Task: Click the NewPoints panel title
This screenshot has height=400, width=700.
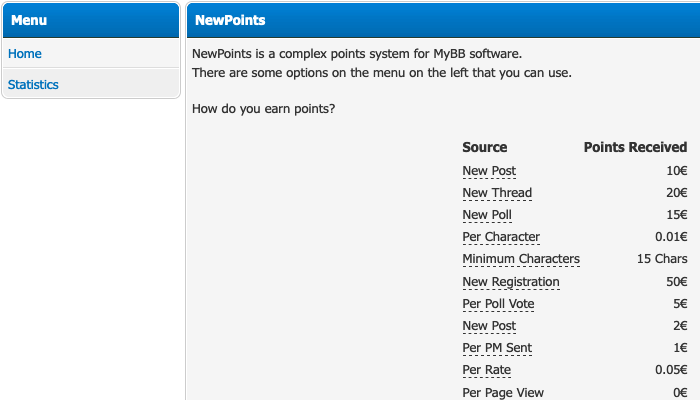Action: [x=230, y=20]
